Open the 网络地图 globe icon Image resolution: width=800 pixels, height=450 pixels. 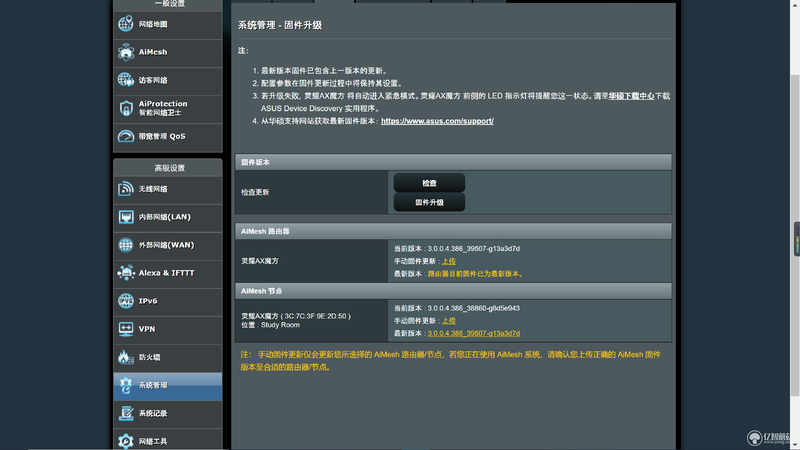click(x=126, y=24)
